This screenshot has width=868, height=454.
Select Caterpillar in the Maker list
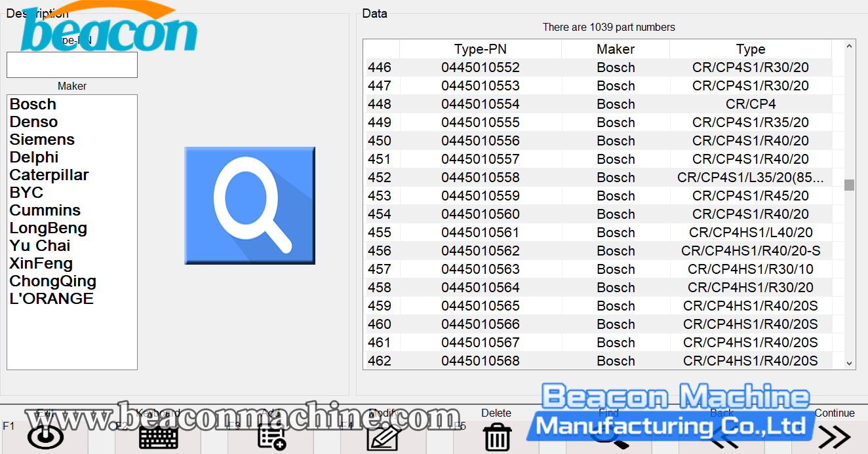[49, 175]
